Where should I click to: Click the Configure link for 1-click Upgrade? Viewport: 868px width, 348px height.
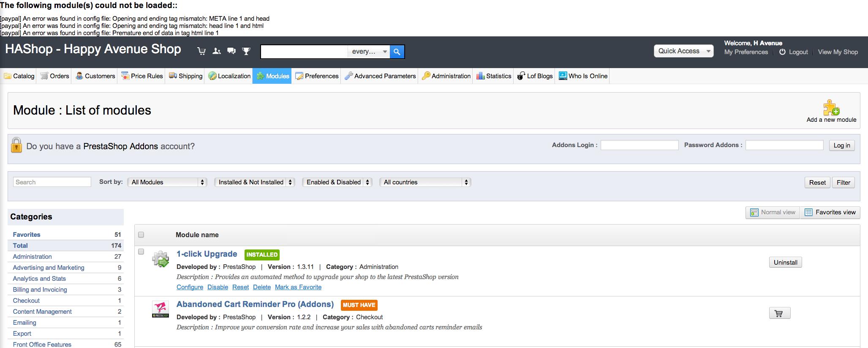click(x=190, y=287)
